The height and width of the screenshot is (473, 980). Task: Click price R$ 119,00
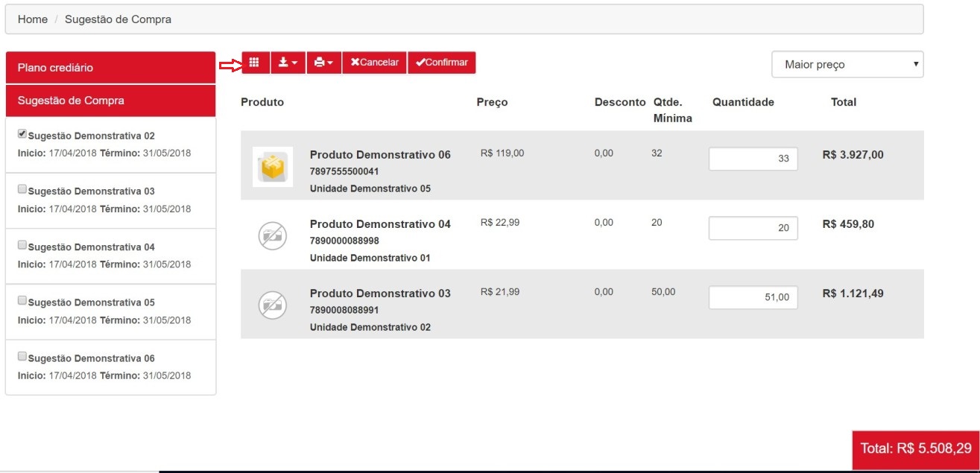[x=502, y=153]
